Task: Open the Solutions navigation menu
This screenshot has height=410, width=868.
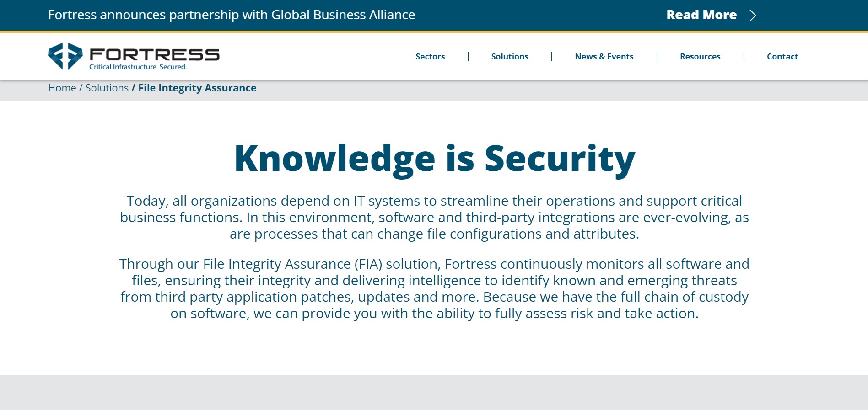Action: (x=510, y=56)
